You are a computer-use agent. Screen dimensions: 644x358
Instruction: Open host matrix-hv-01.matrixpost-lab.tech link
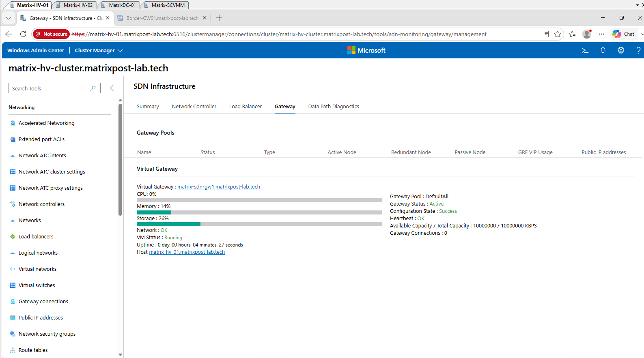pyautogui.click(x=187, y=252)
